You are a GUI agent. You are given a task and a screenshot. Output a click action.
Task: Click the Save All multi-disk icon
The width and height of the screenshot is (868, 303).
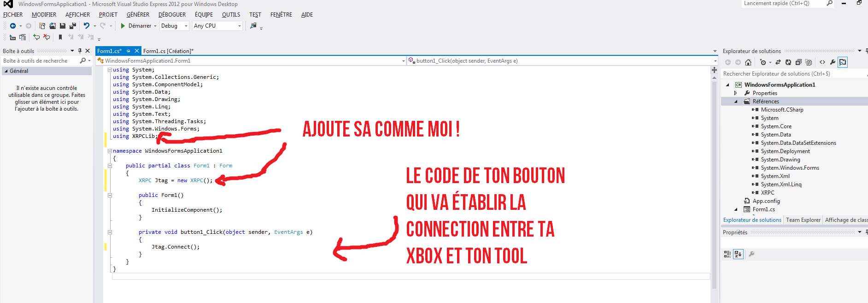(x=73, y=26)
